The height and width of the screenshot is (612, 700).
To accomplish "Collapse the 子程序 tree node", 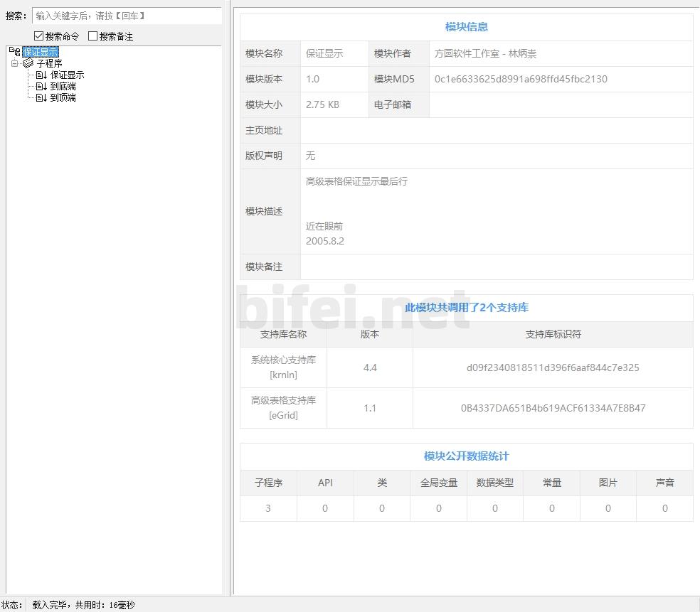I will (x=14, y=63).
